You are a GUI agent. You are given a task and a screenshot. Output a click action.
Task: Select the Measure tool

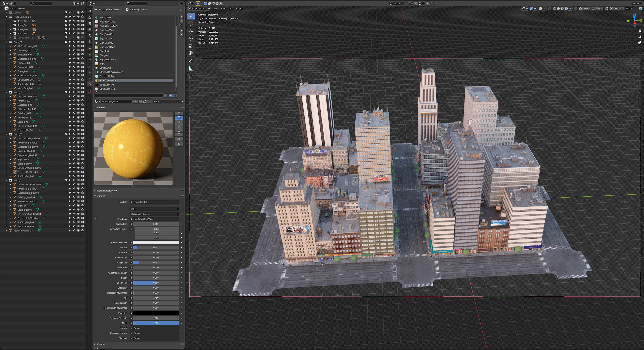[191, 69]
